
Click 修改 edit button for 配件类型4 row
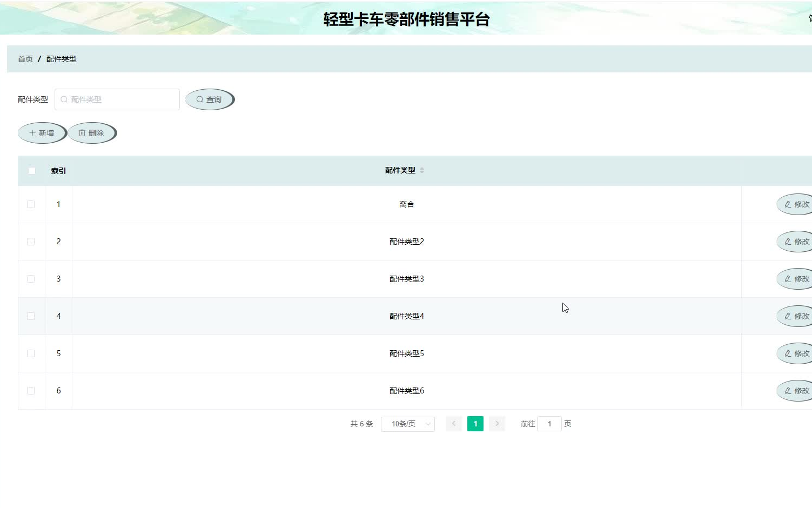795,316
